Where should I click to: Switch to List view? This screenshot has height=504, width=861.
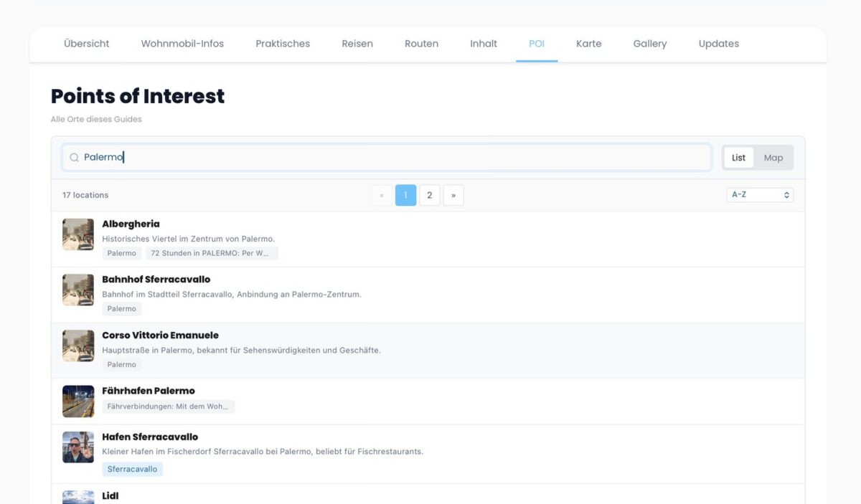click(x=738, y=158)
